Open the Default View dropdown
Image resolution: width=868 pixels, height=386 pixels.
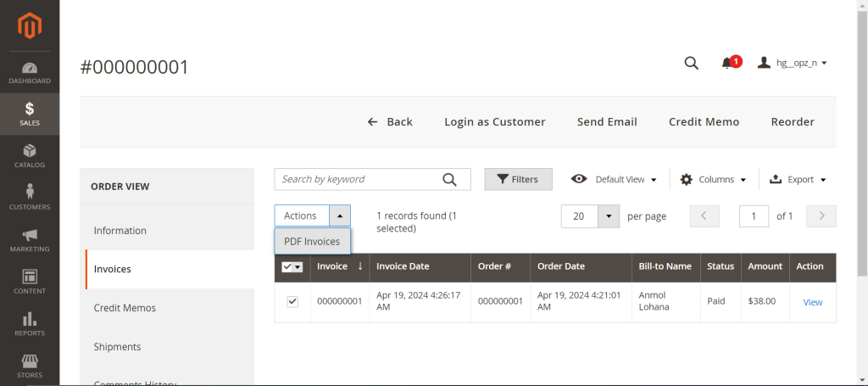click(x=614, y=180)
